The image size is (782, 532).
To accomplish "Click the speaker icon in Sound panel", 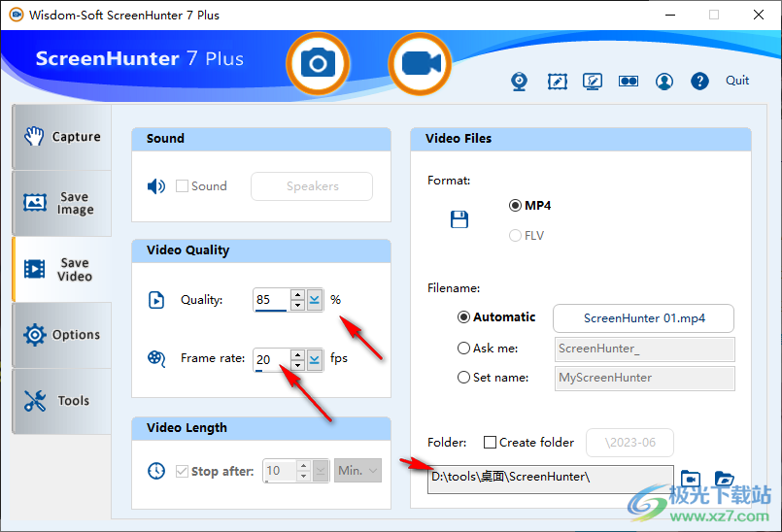I will tap(156, 186).
